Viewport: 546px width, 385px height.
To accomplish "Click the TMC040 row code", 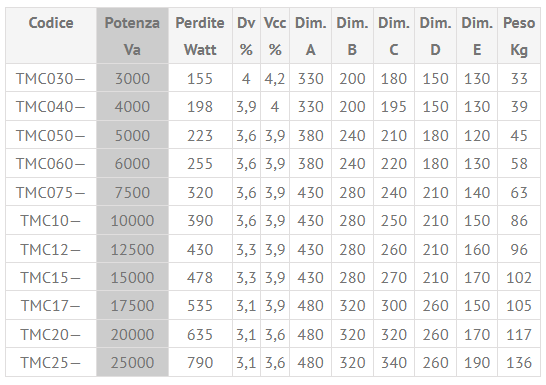I will [51, 107].
